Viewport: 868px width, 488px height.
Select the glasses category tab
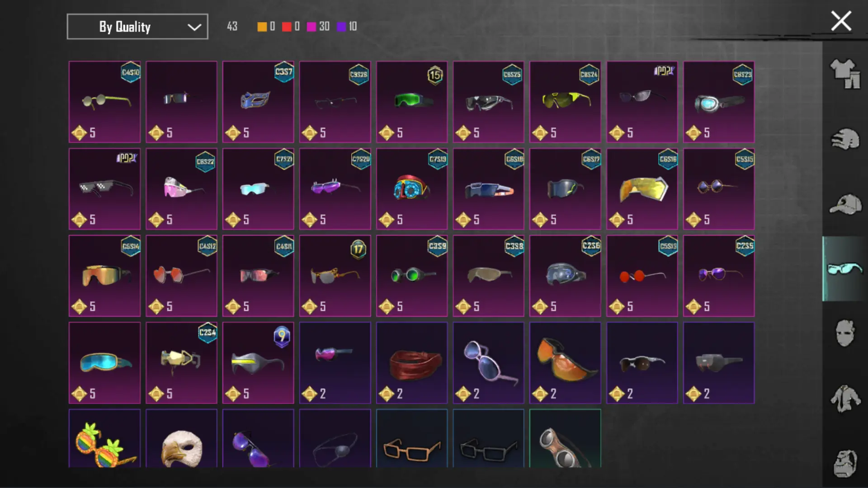844,269
